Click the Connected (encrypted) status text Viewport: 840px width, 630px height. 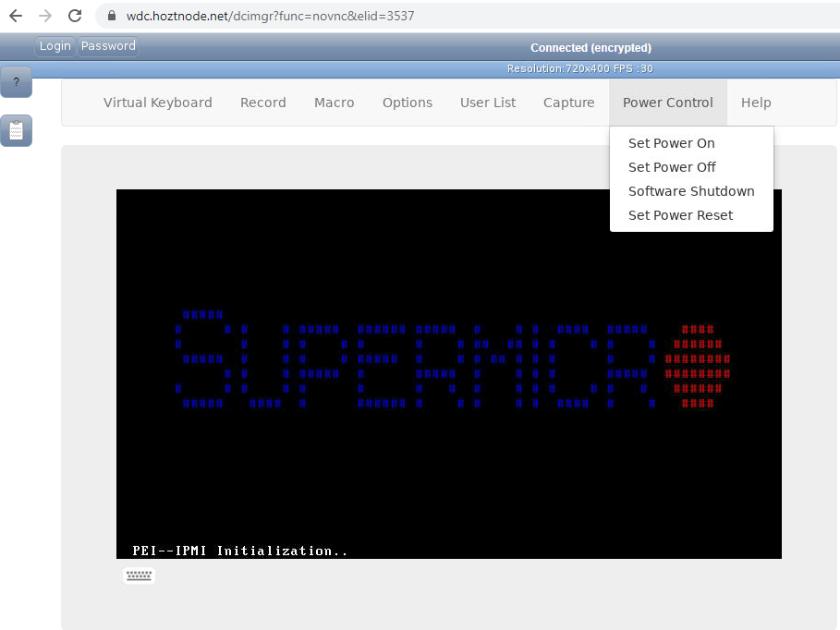590,48
